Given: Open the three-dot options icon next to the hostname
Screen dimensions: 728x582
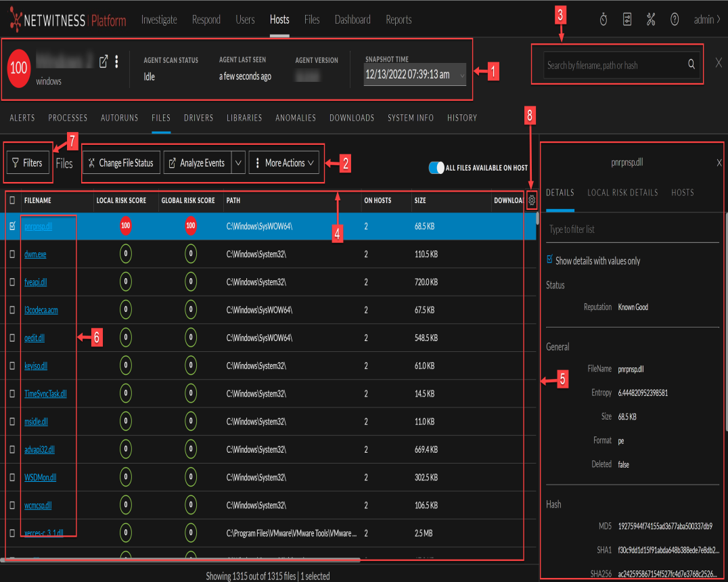Looking at the screenshot, I should point(117,61).
